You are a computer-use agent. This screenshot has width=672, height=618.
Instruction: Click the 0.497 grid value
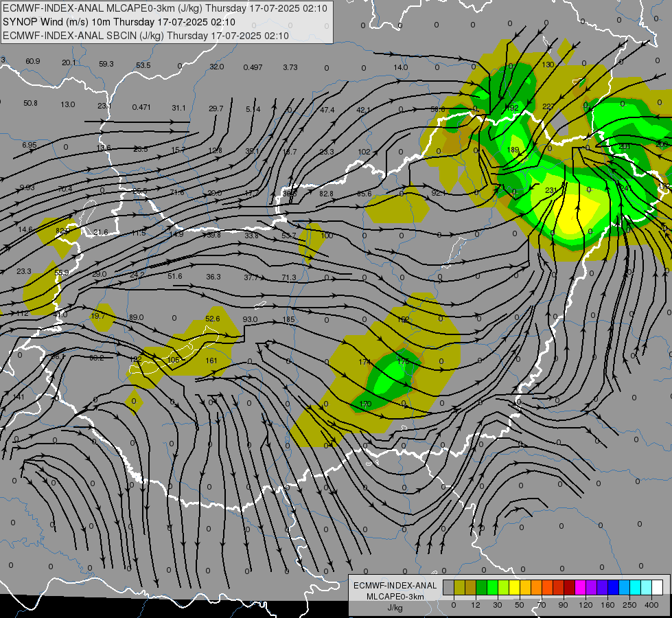pyautogui.click(x=253, y=67)
